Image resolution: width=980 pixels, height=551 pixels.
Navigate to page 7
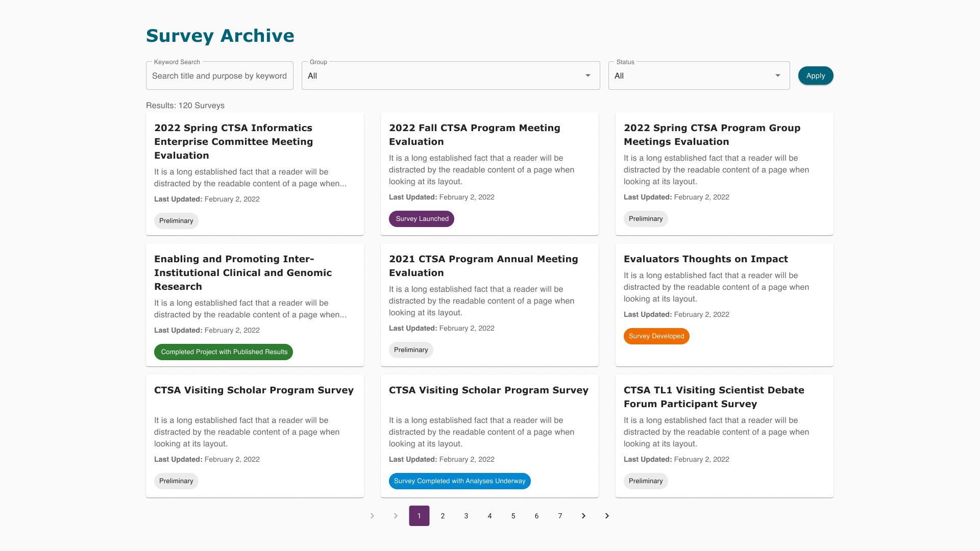point(560,516)
